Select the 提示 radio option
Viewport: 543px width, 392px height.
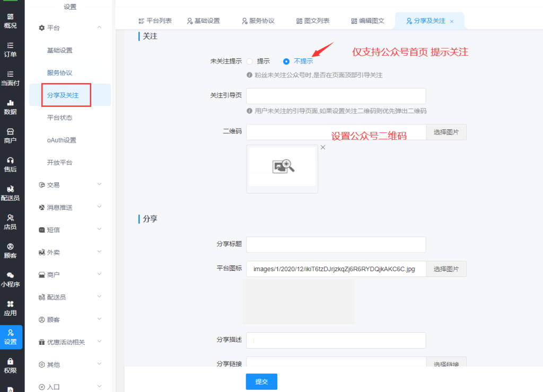pyautogui.click(x=250, y=61)
